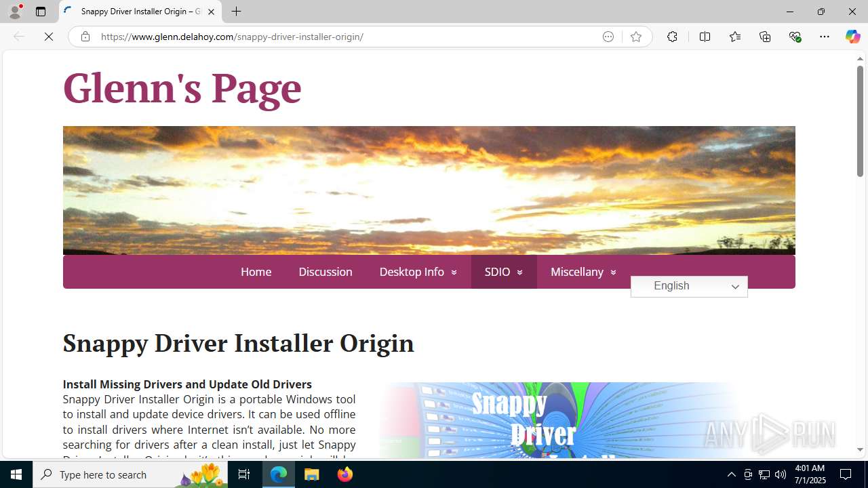Click the Snappy Driver Installer Origin heading

click(x=238, y=343)
